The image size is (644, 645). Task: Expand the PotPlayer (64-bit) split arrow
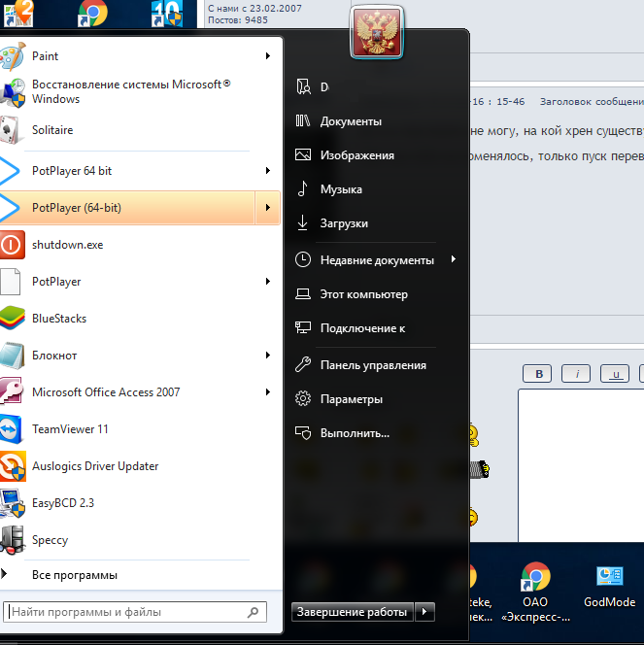(268, 208)
